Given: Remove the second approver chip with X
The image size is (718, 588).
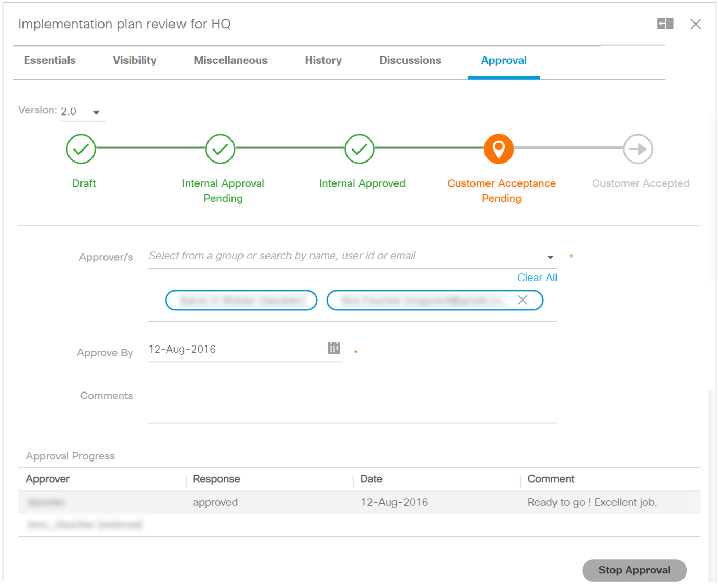Looking at the screenshot, I should click(x=523, y=300).
